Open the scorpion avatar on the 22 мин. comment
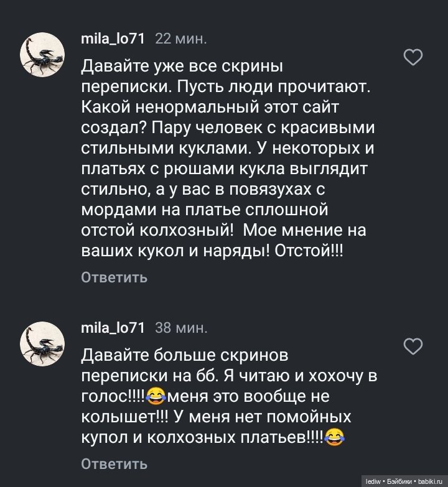This screenshot has height=487, width=448. point(43,54)
